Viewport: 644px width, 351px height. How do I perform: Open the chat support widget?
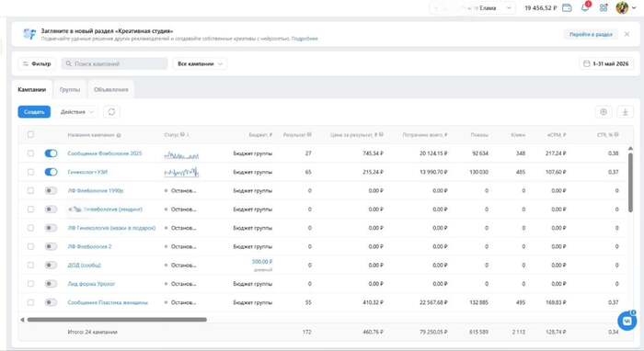tap(627, 321)
